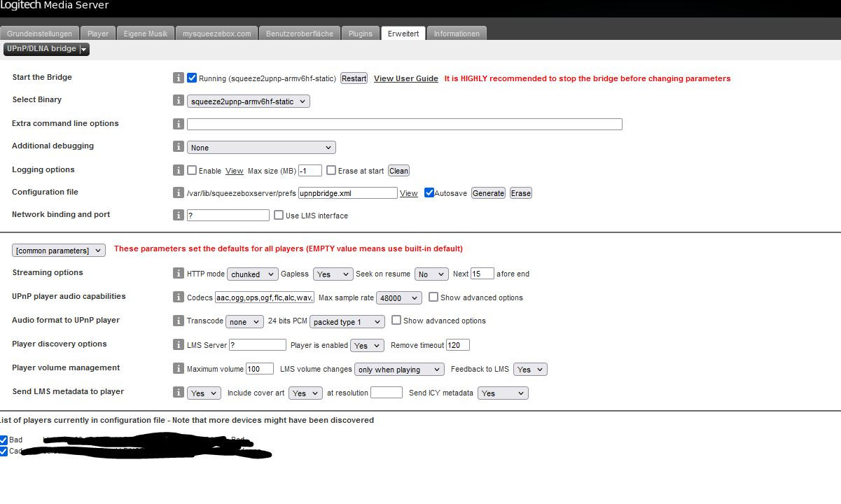Click info icon for Start the Bridge

coord(179,78)
